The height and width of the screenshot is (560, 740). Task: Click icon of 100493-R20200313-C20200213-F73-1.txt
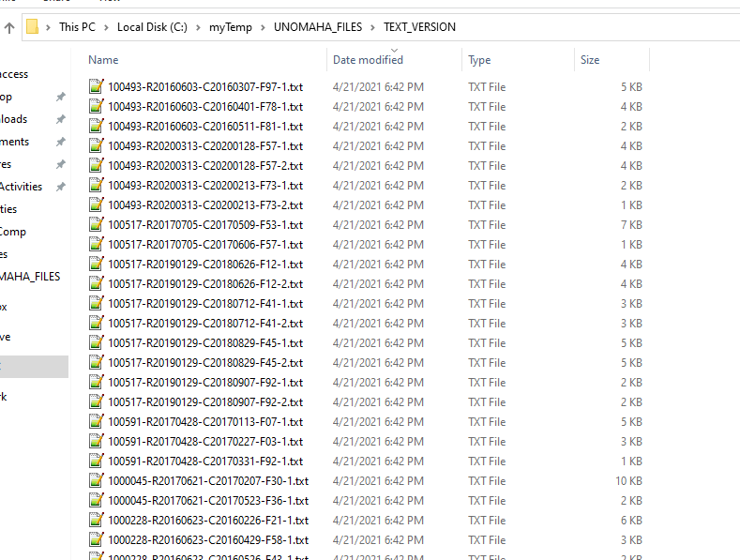tap(97, 185)
